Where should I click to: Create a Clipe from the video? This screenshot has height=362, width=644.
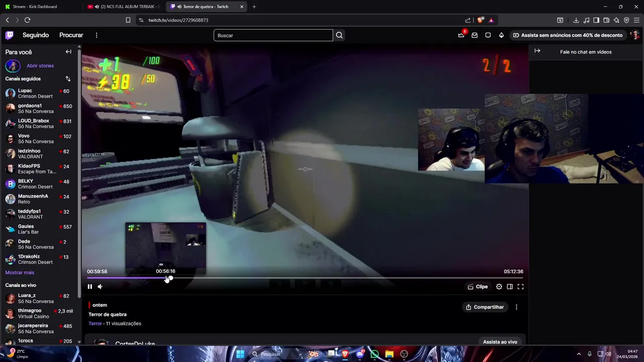[x=477, y=287]
